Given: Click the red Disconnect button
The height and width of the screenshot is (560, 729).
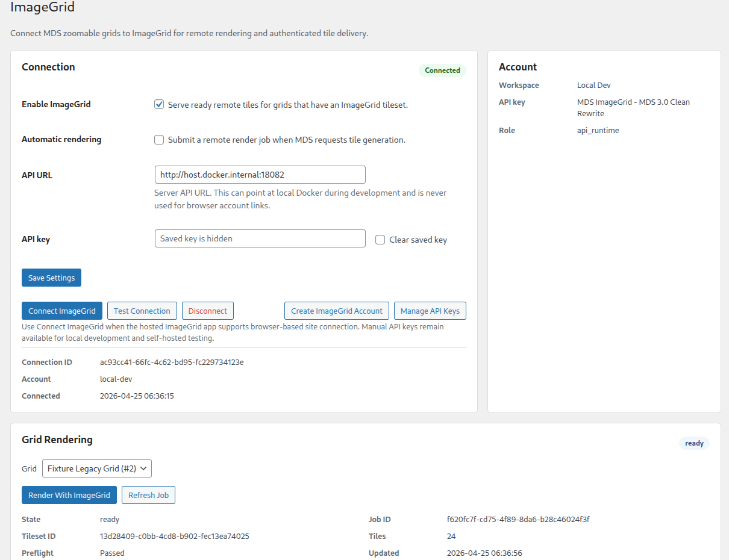Looking at the screenshot, I should 207,311.
